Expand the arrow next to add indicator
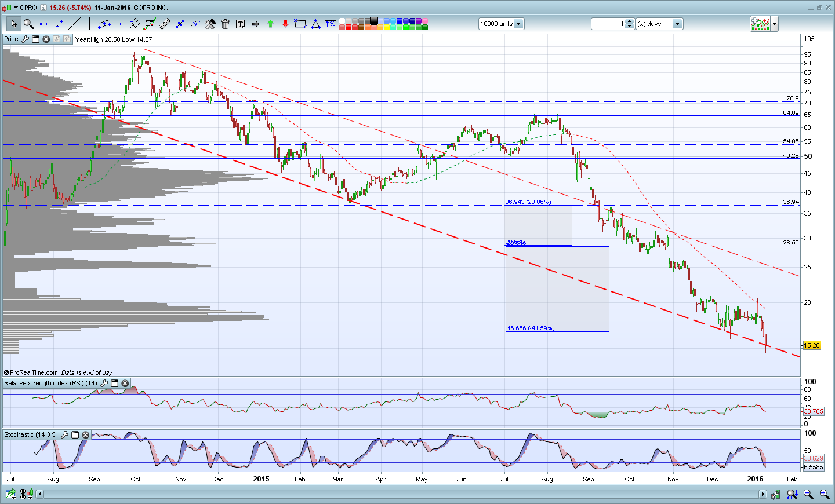Screen dimensions: 835x504 tap(774, 24)
